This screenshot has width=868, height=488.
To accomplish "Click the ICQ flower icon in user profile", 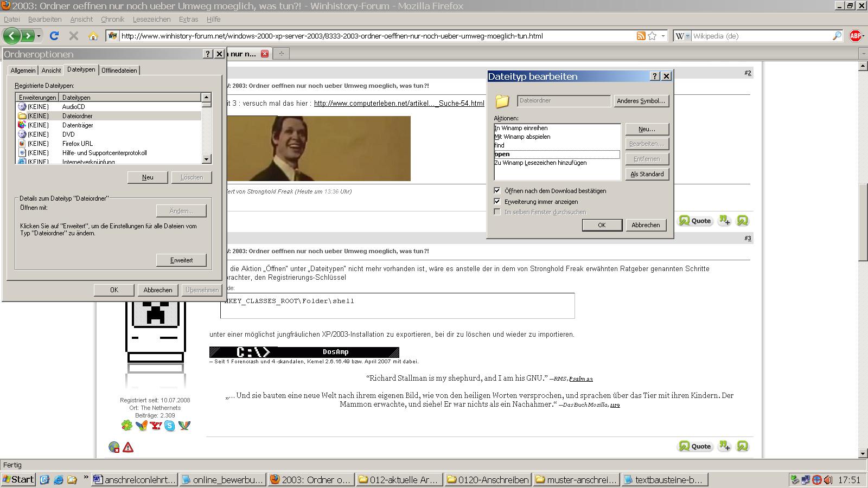I will pyautogui.click(x=127, y=426).
